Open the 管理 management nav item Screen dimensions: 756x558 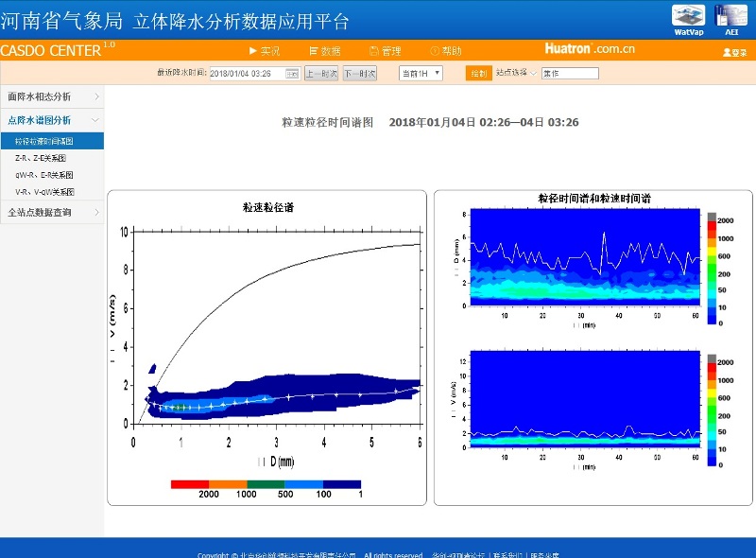tap(385, 51)
